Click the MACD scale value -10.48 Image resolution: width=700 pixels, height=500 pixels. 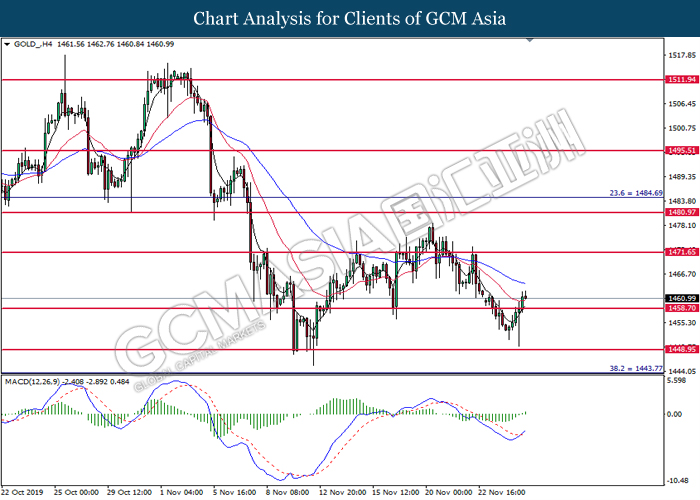tap(678, 481)
